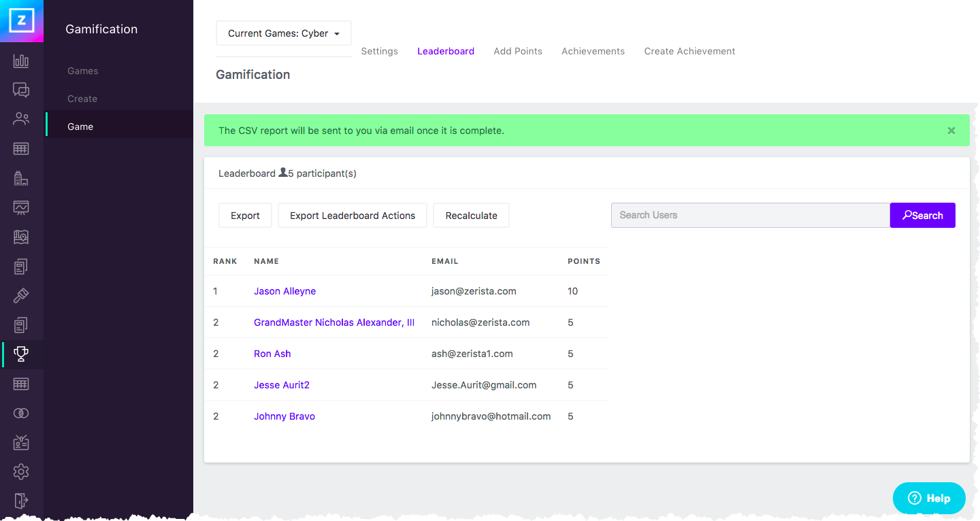Viewport: 980px width, 521px height.
Task: Open the chat bubbles sidebar icon
Action: pos(21,90)
